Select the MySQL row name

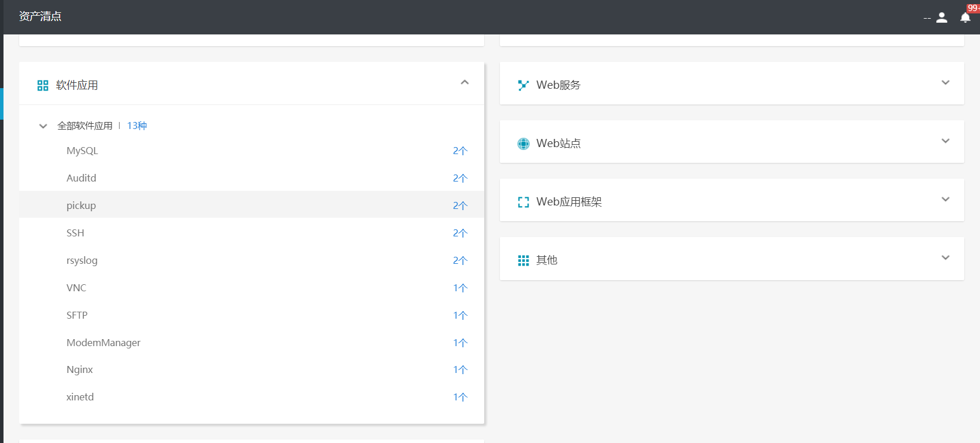82,151
